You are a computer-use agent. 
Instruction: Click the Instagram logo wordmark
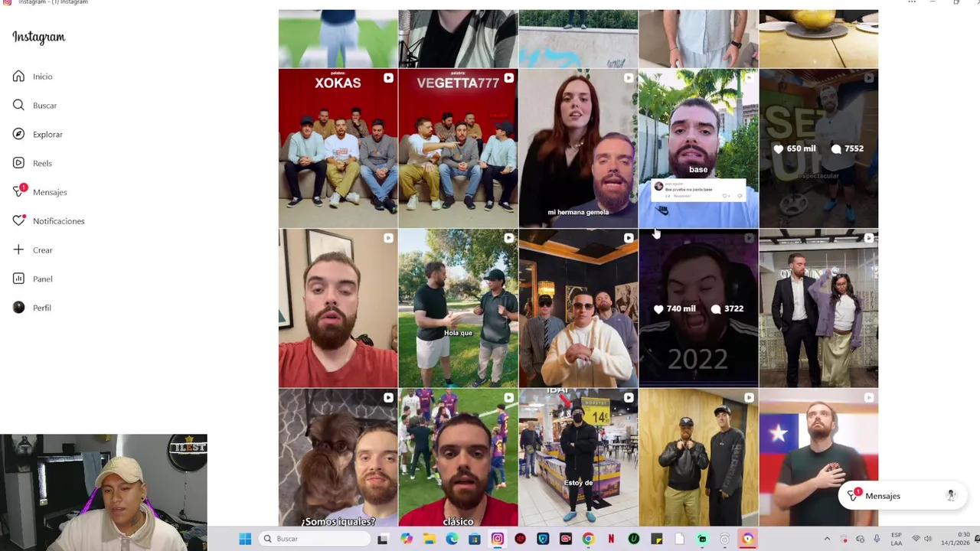(38, 37)
